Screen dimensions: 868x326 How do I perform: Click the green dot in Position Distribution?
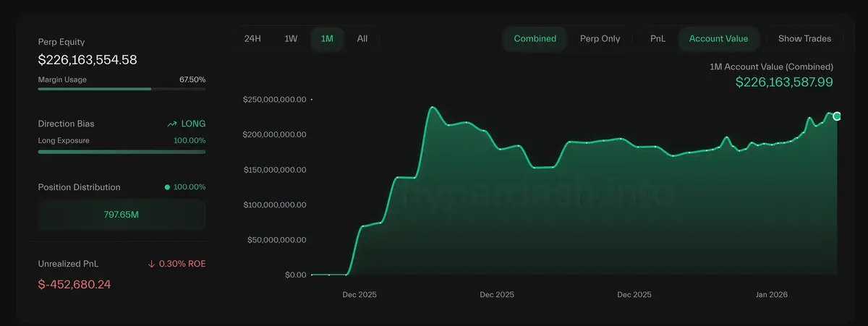168,187
